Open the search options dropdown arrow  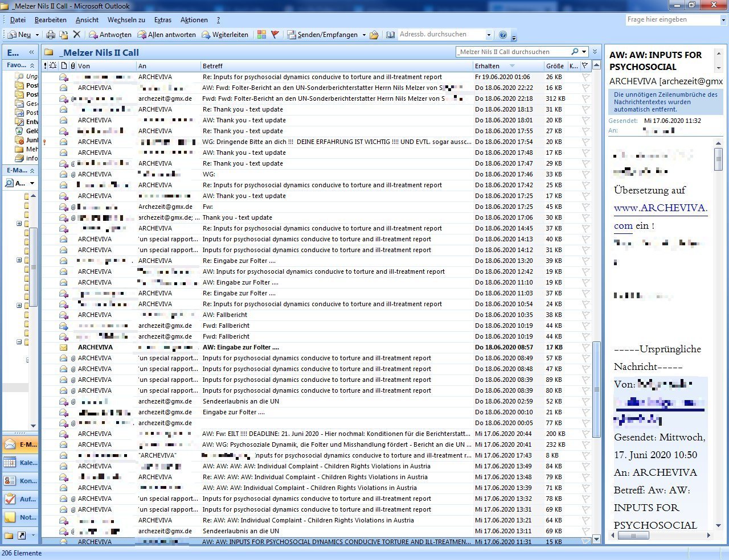click(x=584, y=52)
